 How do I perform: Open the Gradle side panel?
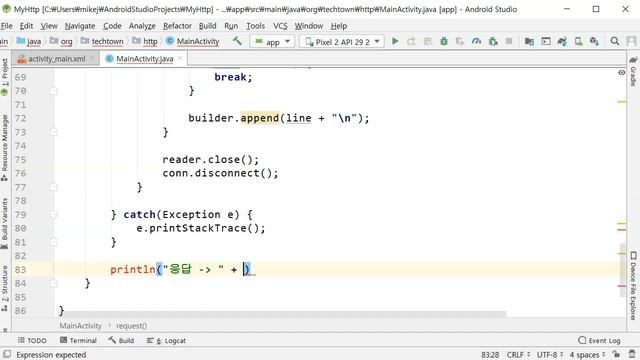click(633, 71)
